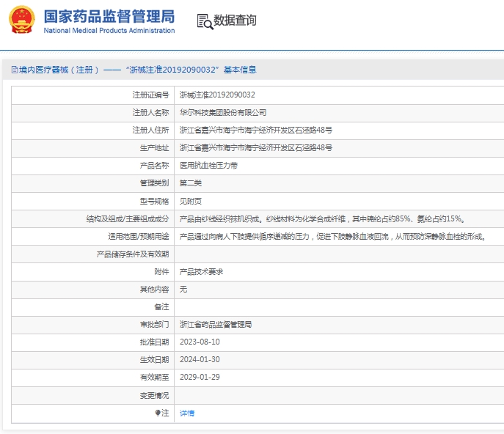Click product name 医用抗血栓压力带
504x434 pixels.
pos(208,166)
